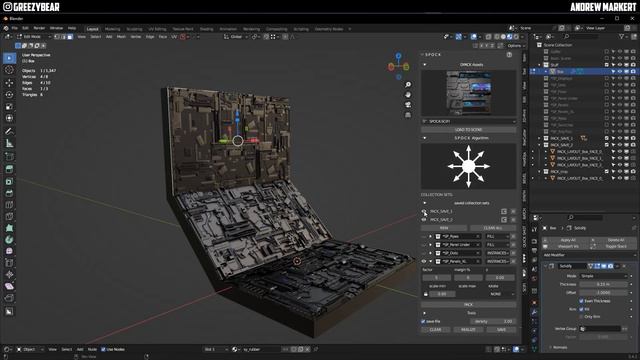640x360 pixels.
Task: Select the Spin tool
Action: [x=9, y=240]
